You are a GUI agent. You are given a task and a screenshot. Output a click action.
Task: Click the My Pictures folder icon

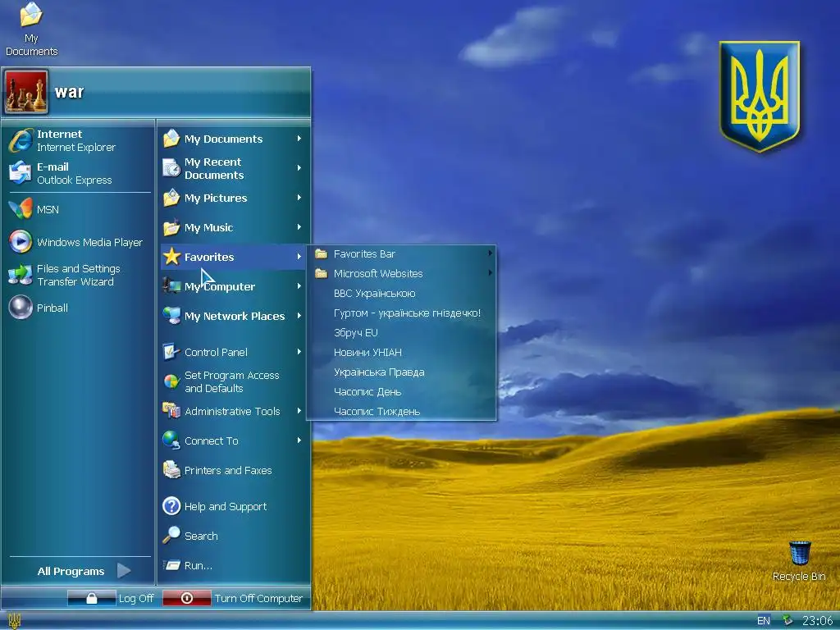[x=171, y=198]
